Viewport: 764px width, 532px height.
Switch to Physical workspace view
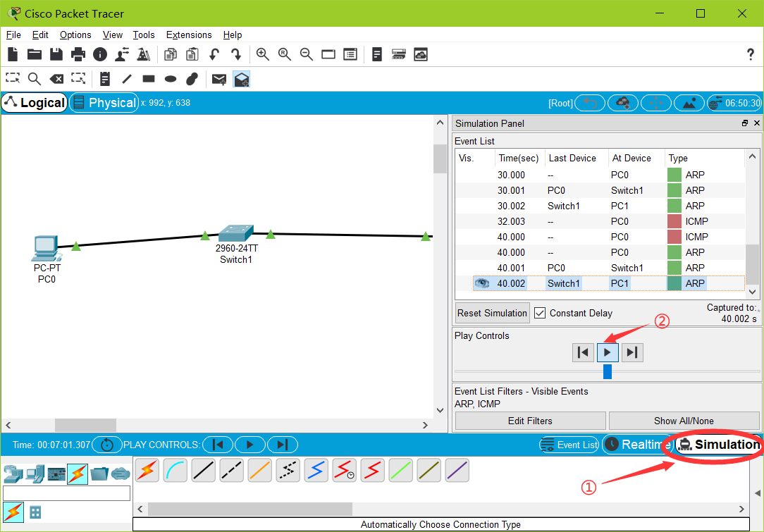pyautogui.click(x=104, y=103)
